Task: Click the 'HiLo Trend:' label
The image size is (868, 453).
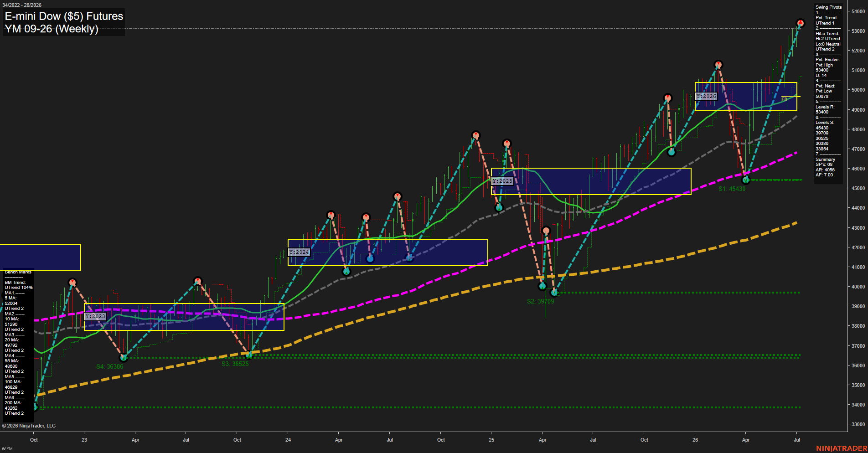Action: click(827, 34)
